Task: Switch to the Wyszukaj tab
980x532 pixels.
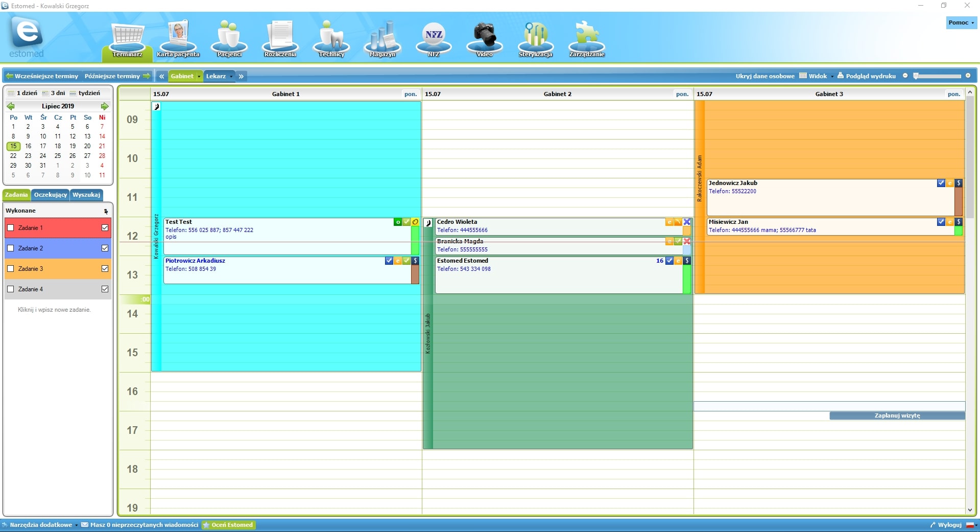Action: [86, 195]
